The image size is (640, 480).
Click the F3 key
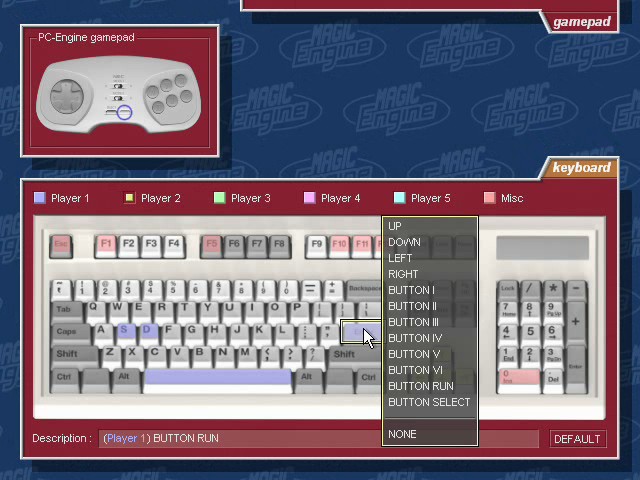(151, 246)
